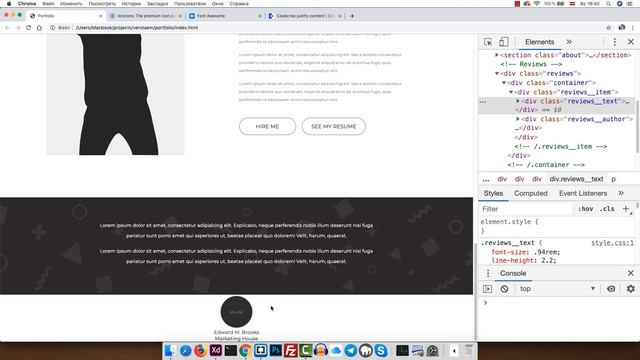The width and height of the screenshot is (640, 360).
Task: Close the DevTools panel with X
Action: [631, 42]
